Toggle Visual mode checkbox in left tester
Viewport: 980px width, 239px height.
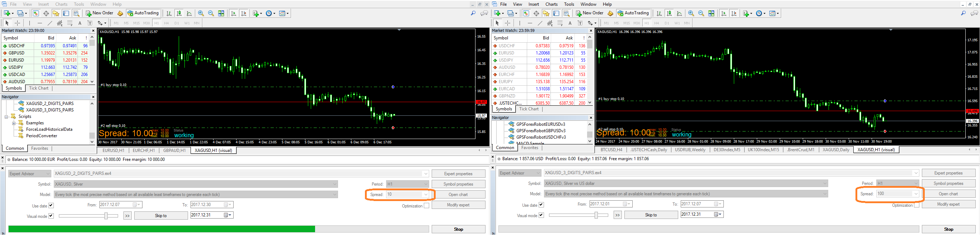click(51, 216)
